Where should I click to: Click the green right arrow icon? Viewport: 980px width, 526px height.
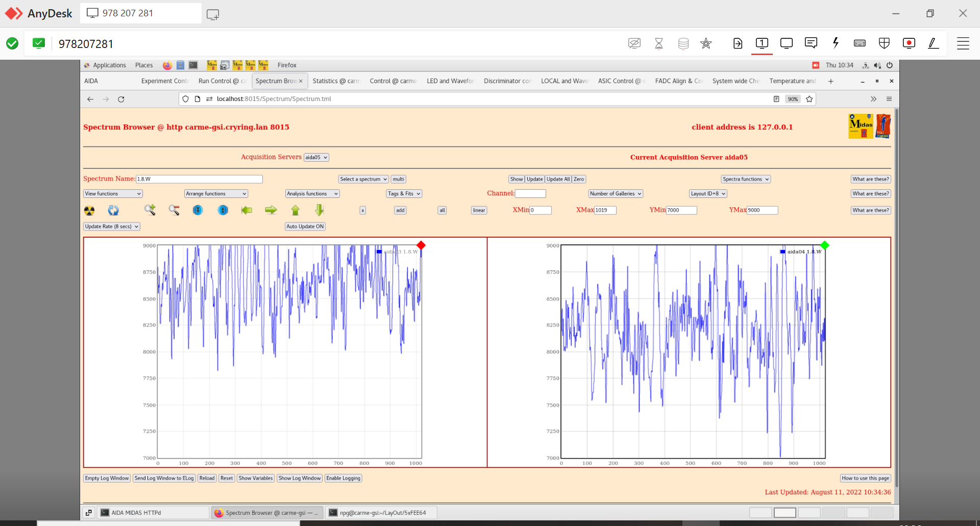tap(271, 210)
